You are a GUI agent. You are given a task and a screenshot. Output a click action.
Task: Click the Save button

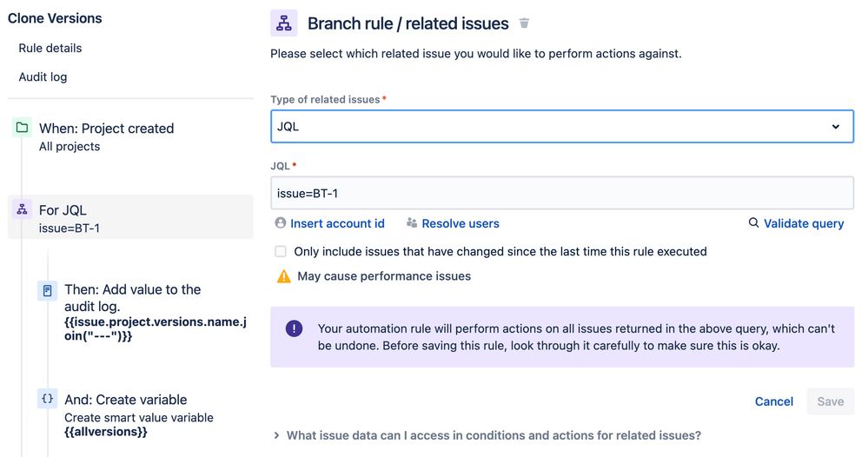(830, 401)
